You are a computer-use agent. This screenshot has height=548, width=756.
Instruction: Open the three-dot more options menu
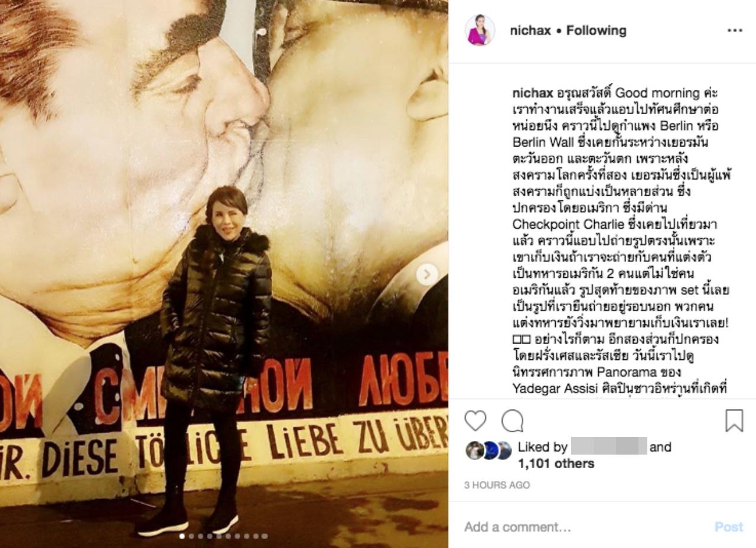[x=735, y=31]
